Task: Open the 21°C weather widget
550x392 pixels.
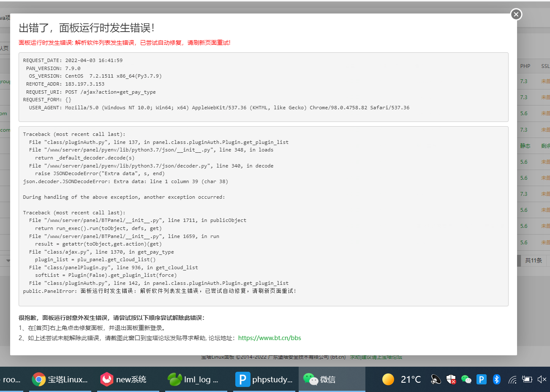Action: [x=402, y=379]
